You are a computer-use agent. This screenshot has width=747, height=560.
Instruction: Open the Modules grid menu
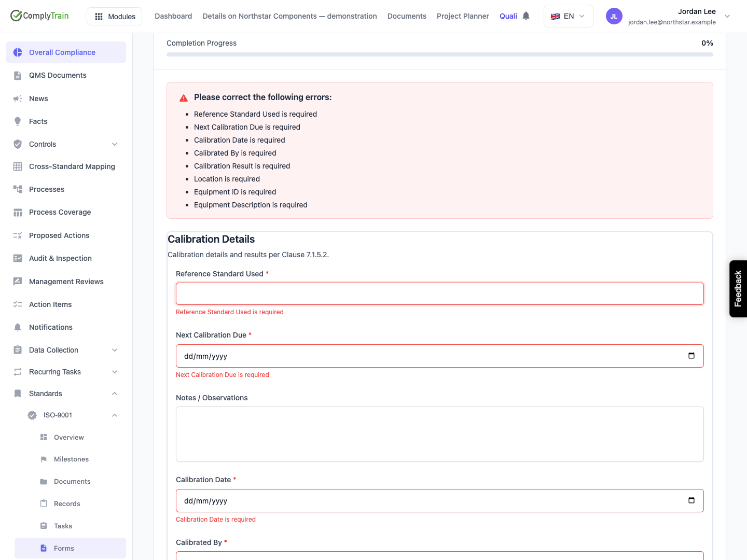115,17
